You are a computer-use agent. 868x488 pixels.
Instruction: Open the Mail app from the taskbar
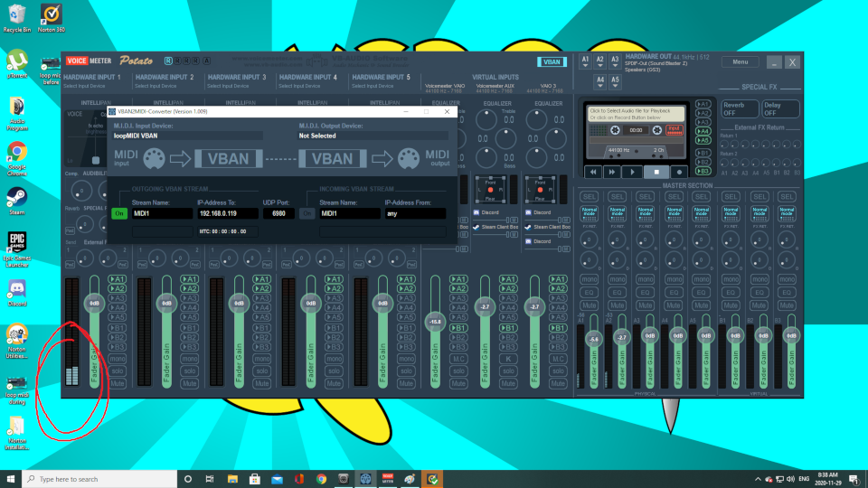(277, 479)
